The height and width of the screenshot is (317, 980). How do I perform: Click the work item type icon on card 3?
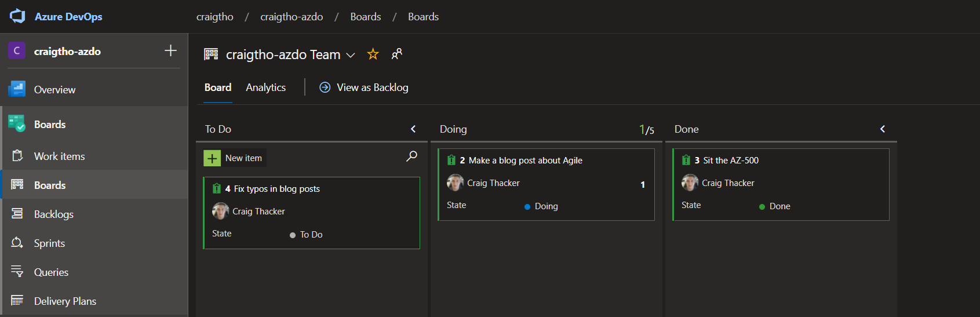click(686, 160)
